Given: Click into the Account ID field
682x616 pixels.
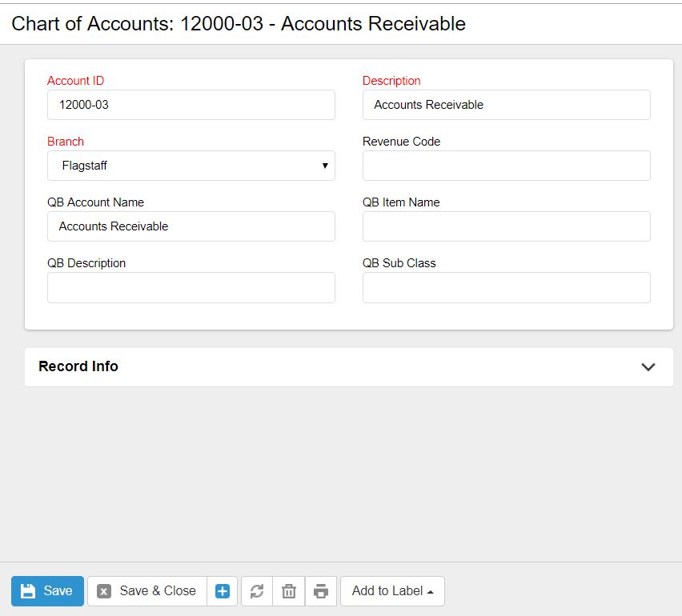Looking at the screenshot, I should click(191, 105).
